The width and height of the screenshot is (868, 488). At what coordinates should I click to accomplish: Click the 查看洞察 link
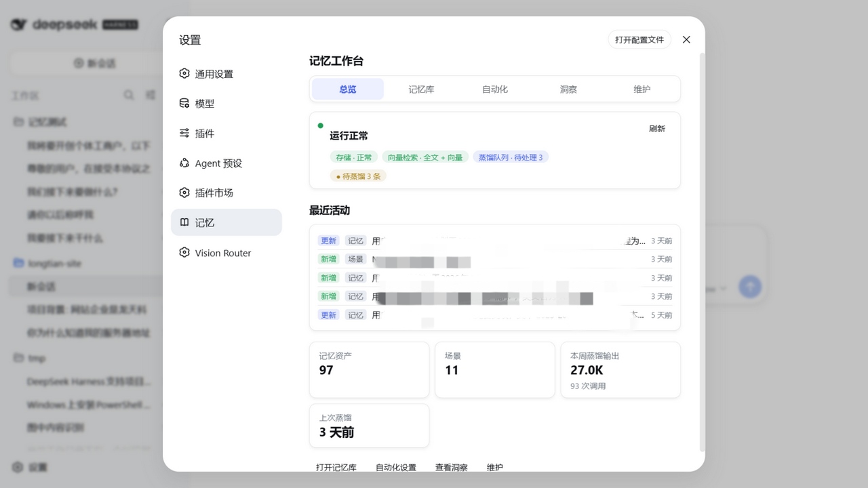click(452, 468)
